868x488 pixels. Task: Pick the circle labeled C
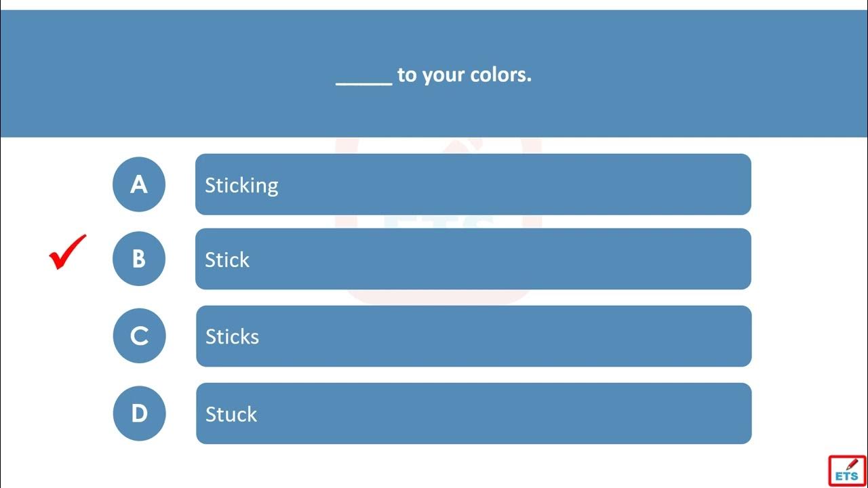click(139, 336)
